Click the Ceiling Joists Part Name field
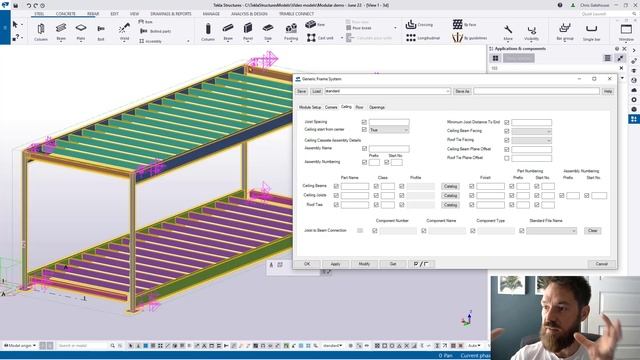 click(355, 196)
